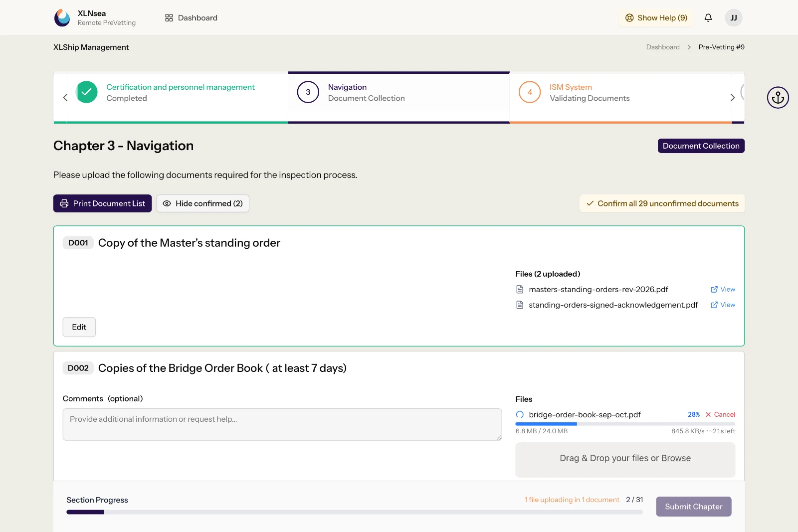Click the file icon beside masters-standing-orders-rev-2026.pdf
Image resolution: width=798 pixels, height=532 pixels.
point(520,290)
